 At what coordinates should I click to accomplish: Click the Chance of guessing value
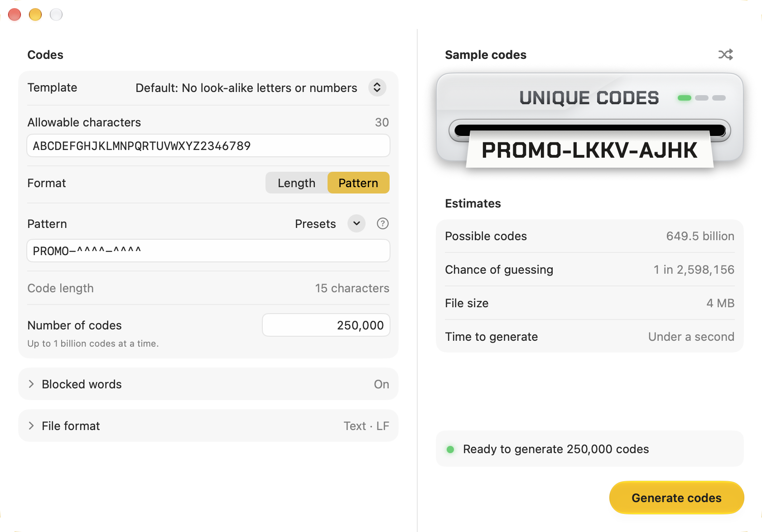pos(694,270)
